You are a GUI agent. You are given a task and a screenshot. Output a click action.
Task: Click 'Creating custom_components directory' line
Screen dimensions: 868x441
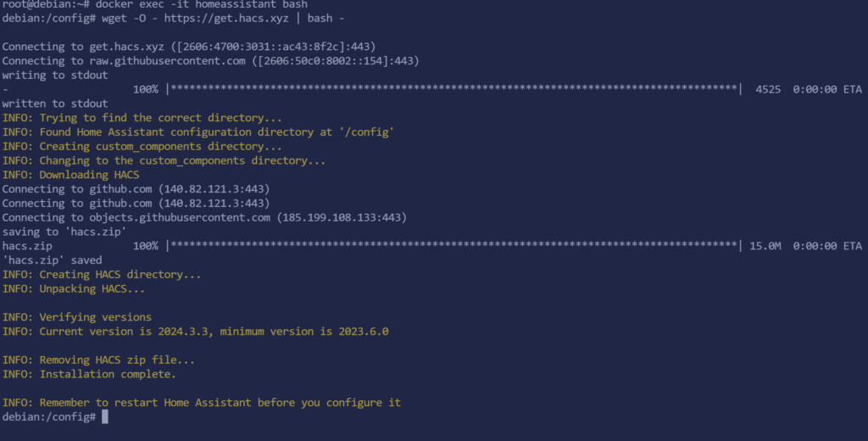[x=142, y=146]
